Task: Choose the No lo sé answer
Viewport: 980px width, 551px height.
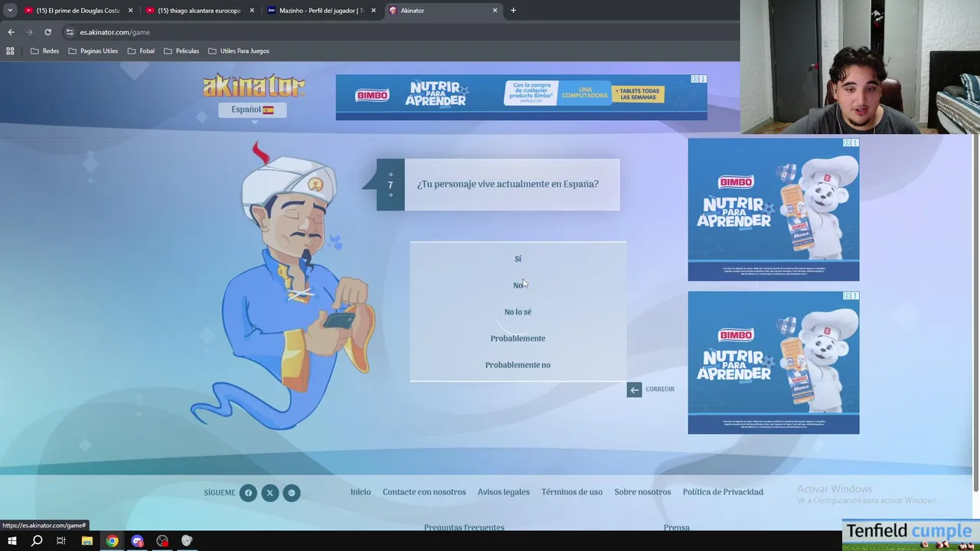Action: [518, 311]
